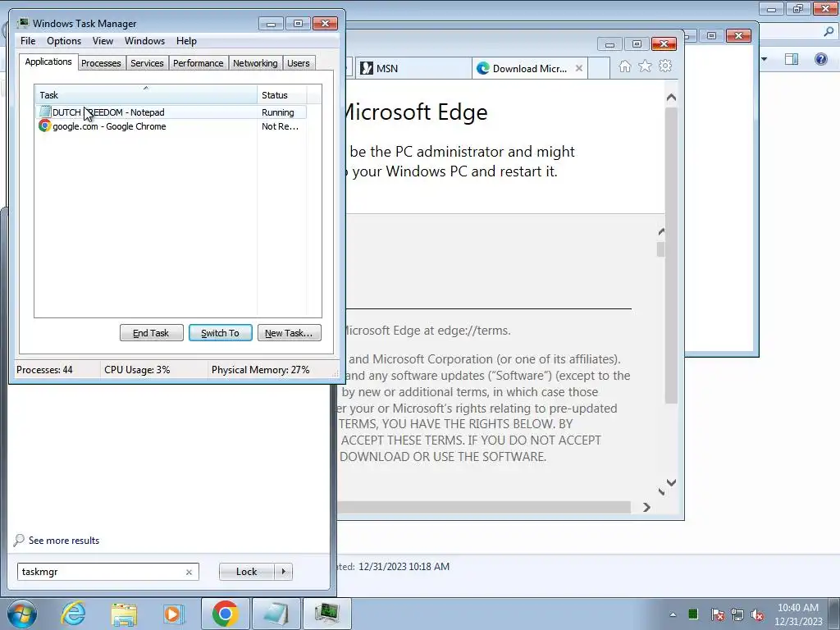This screenshot has height=630, width=840.
Task: Toggle the preview pane icon
Action: (x=792, y=59)
